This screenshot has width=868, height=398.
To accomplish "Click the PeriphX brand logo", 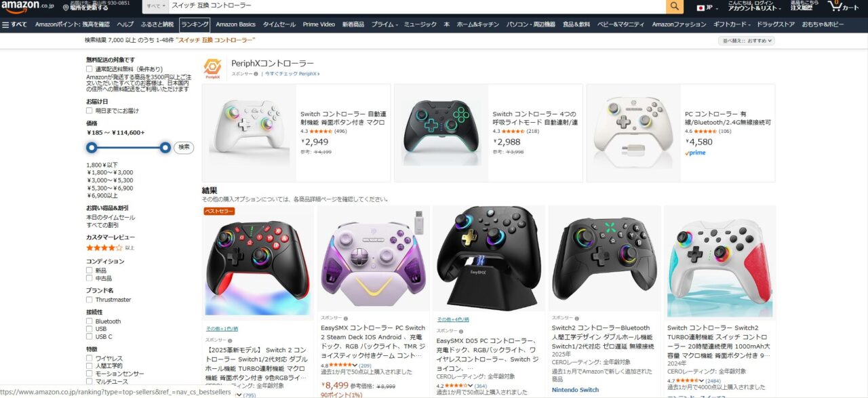I will pyautogui.click(x=212, y=68).
